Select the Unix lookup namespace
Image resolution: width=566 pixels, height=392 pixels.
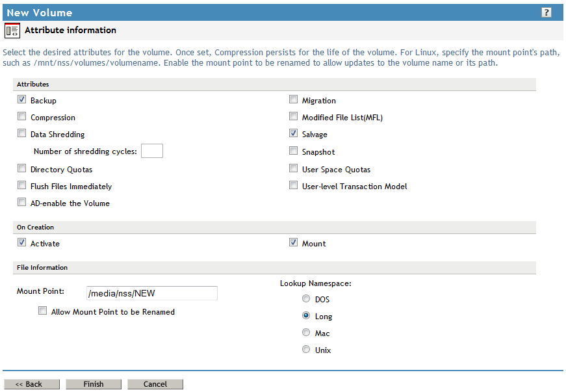click(306, 349)
